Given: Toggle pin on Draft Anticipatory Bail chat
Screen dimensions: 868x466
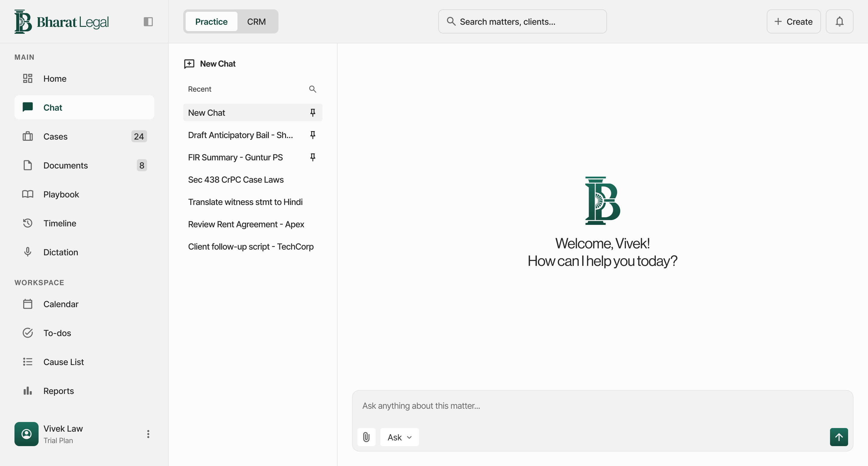Looking at the screenshot, I should (x=313, y=135).
